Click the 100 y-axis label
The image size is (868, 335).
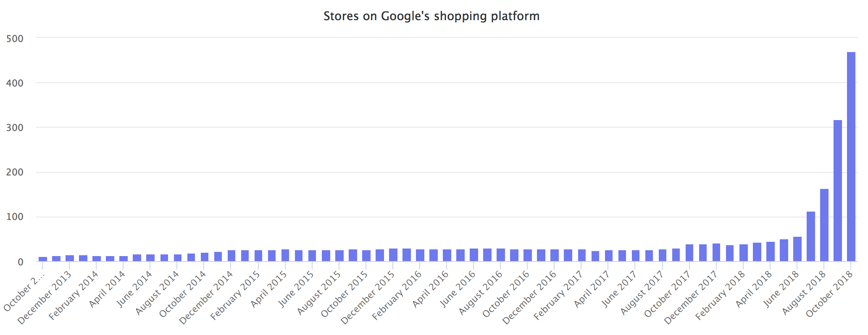[15, 217]
